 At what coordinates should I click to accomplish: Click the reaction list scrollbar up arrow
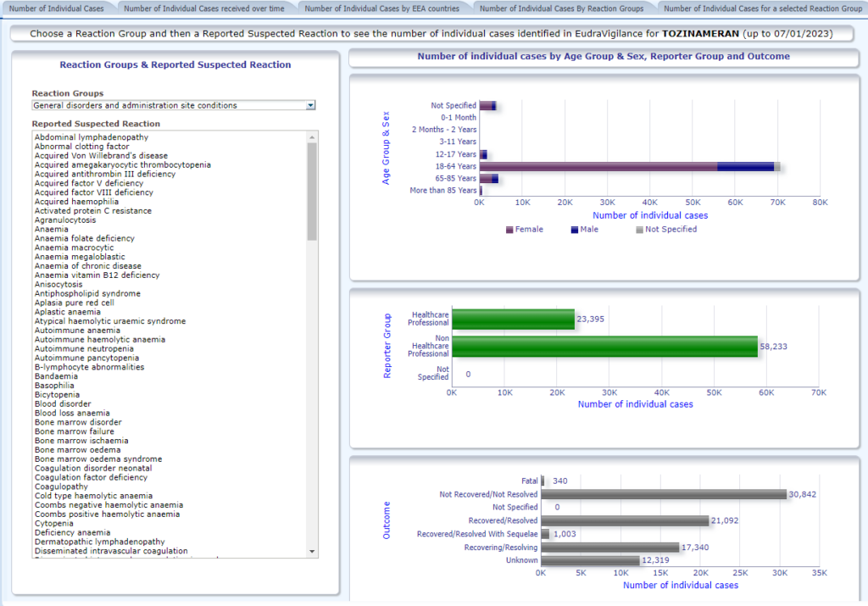(x=312, y=136)
